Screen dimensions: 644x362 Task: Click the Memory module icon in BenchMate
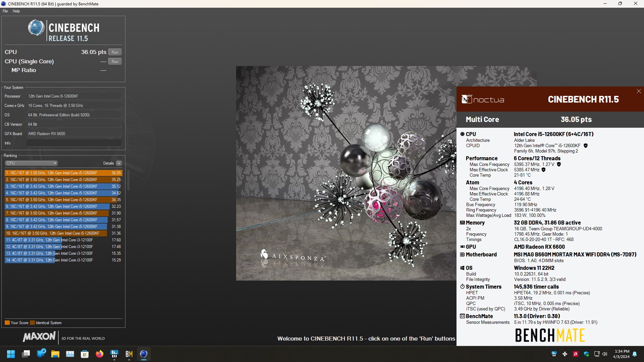[x=462, y=223]
